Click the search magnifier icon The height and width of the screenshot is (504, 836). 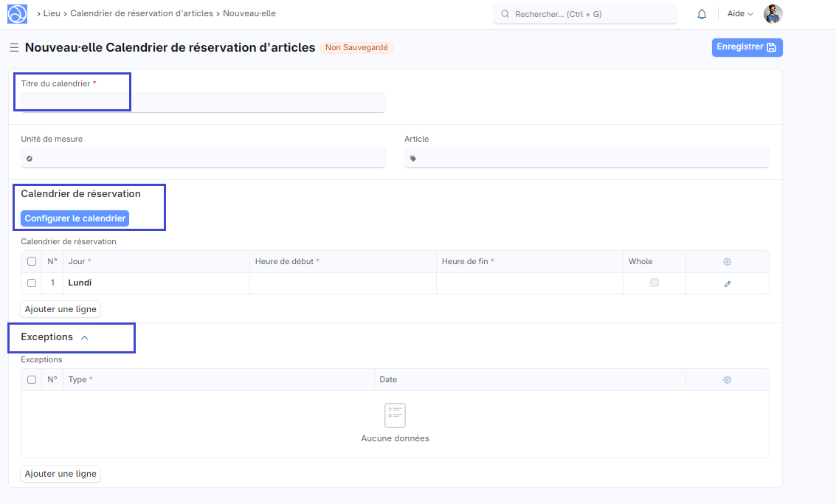coord(505,14)
